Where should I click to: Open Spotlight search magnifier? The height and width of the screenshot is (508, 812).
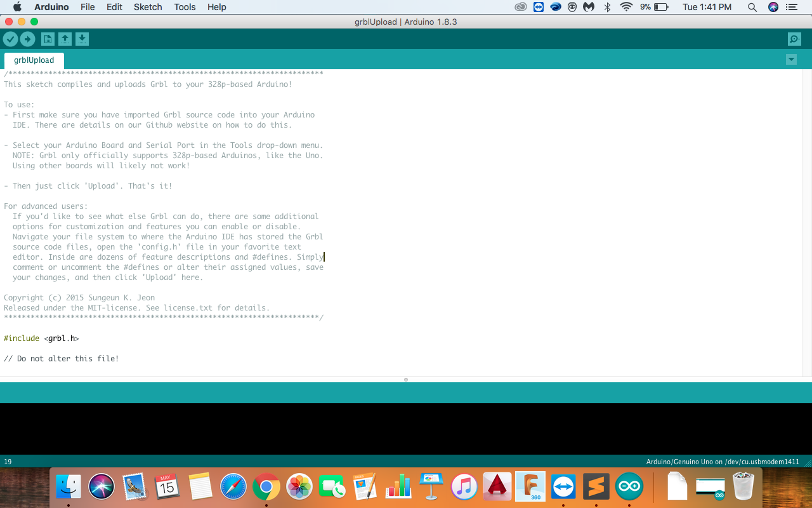coord(752,7)
